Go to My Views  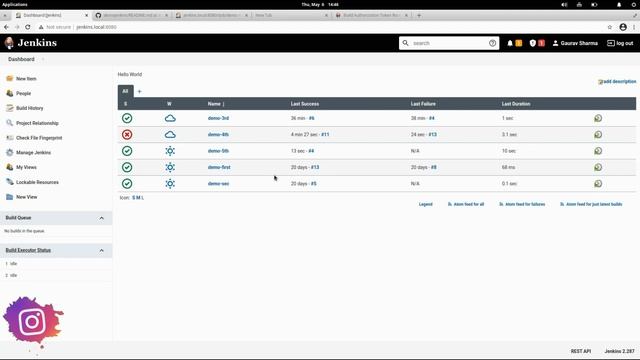26,167
